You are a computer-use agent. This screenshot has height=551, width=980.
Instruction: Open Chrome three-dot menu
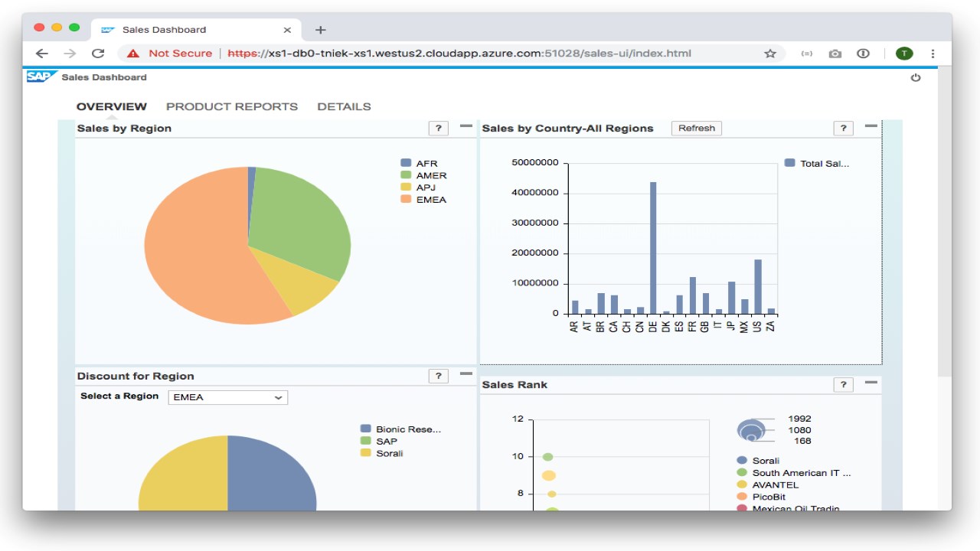933,54
